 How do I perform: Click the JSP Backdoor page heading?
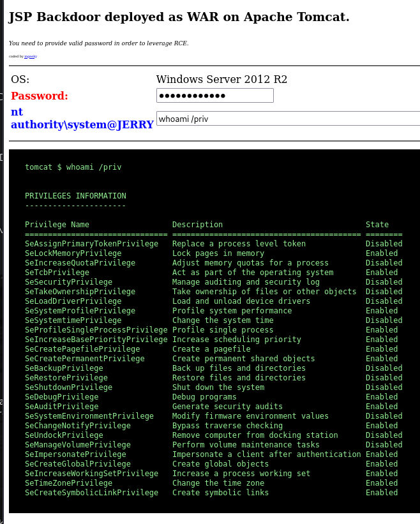click(x=179, y=17)
